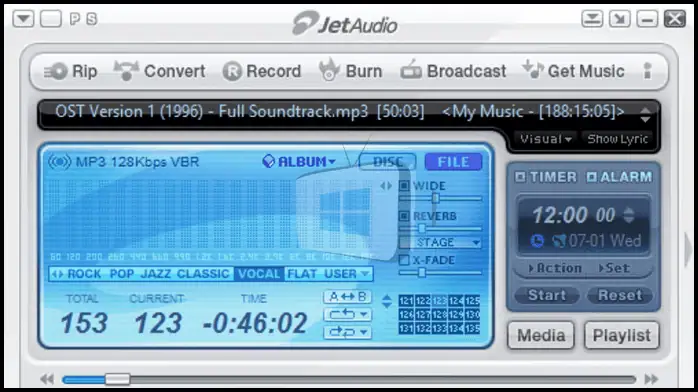Click the clock icon in the timer display
This screenshot has width=698, height=392.
tap(537, 241)
